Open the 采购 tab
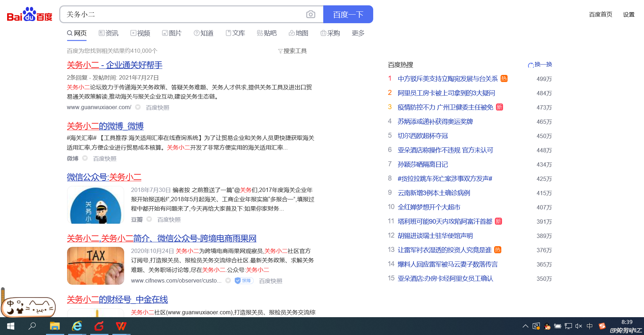This screenshot has height=335, width=644. coord(330,33)
